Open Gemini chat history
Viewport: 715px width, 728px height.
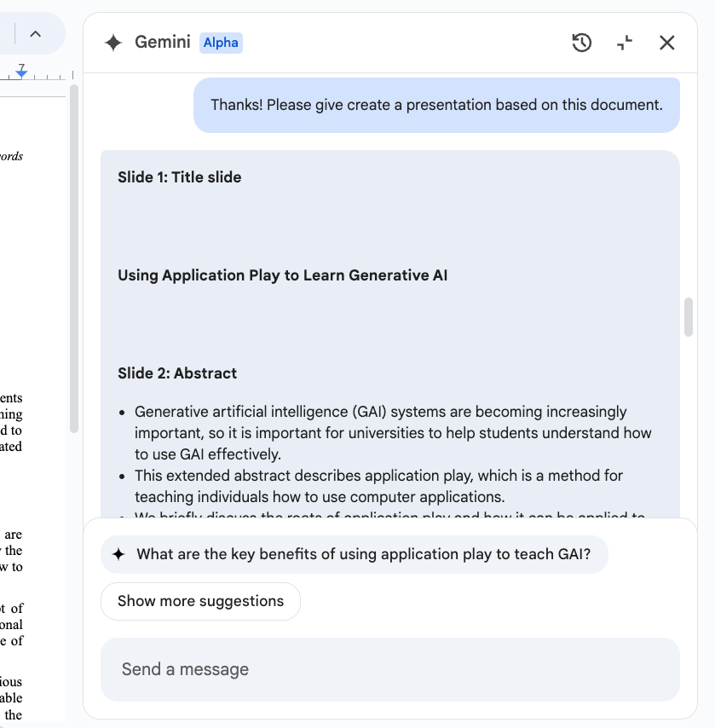(581, 43)
